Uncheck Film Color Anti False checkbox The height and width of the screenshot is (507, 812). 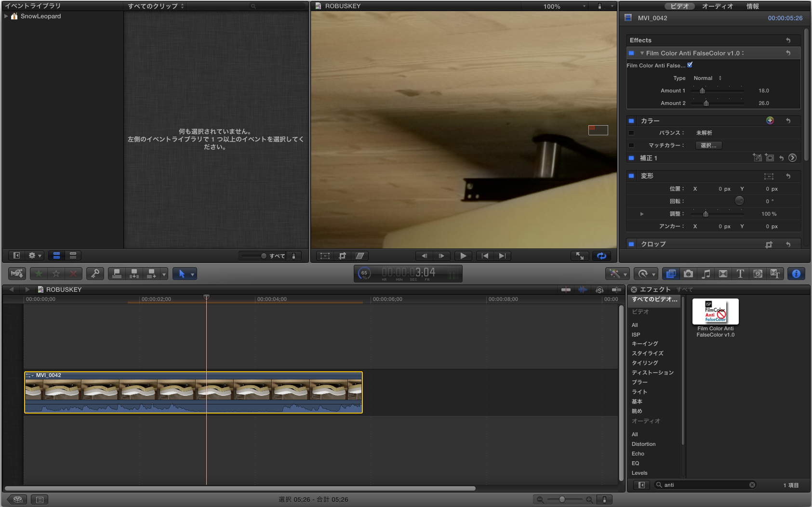point(690,65)
